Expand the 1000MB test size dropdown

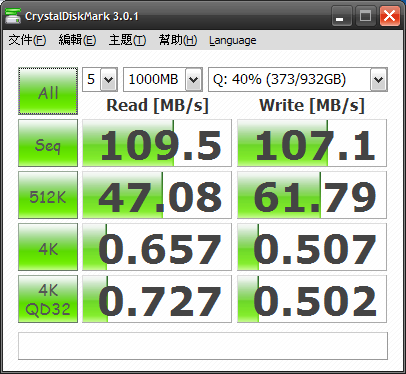(163, 79)
